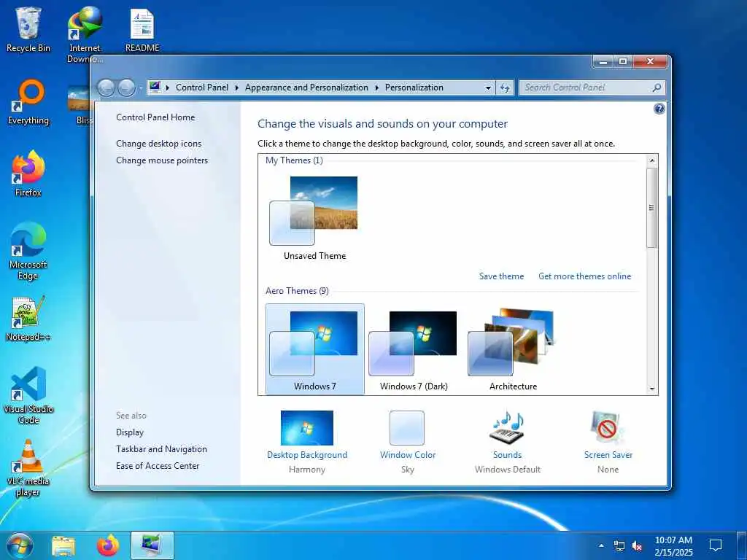This screenshot has width=747, height=560.
Task: Click the Forward navigation arrow
Action: pyautogui.click(x=126, y=87)
